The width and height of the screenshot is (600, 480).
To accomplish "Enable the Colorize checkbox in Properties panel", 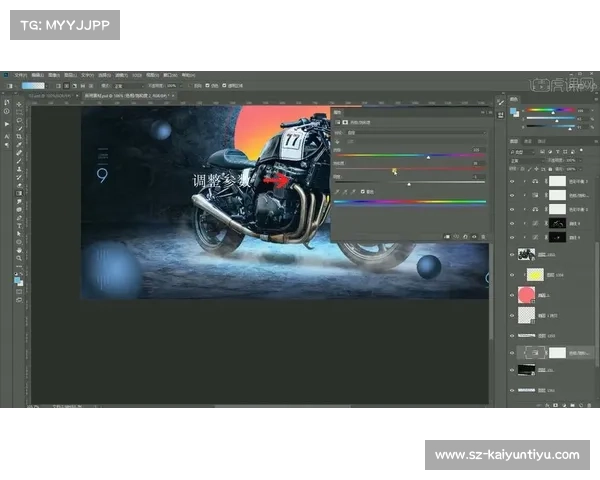I will click(362, 190).
